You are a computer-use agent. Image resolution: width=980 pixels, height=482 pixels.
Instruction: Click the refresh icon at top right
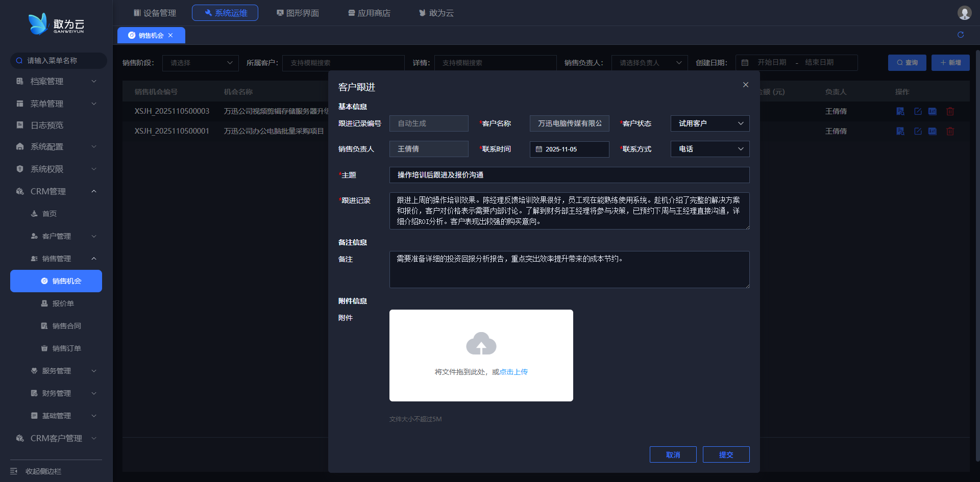pos(961,35)
